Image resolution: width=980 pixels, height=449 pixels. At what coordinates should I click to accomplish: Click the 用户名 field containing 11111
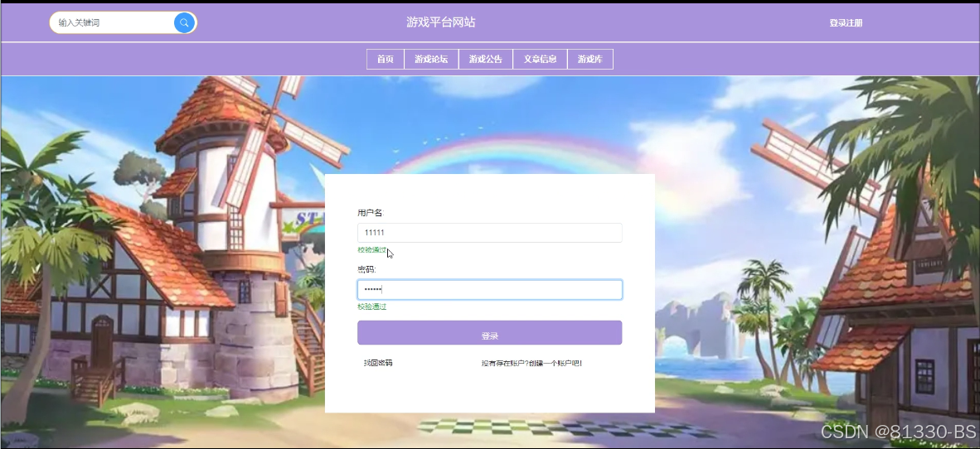tap(489, 232)
